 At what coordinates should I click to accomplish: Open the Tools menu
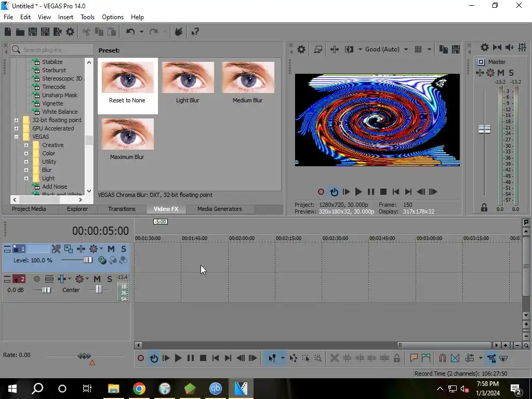87,17
